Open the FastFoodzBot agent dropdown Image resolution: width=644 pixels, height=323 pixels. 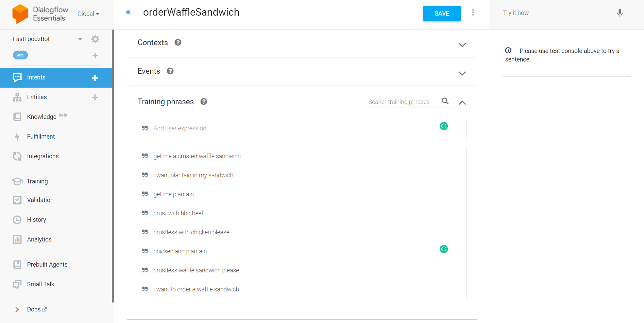[x=80, y=39]
